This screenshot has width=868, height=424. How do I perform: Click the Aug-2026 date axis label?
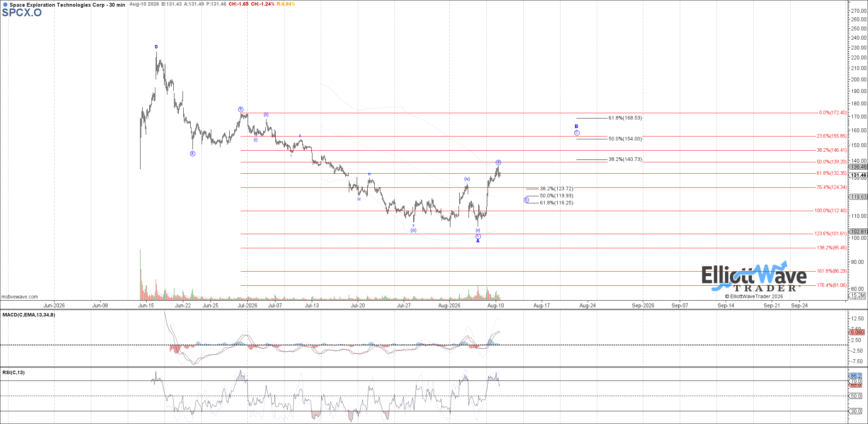pyautogui.click(x=449, y=306)
